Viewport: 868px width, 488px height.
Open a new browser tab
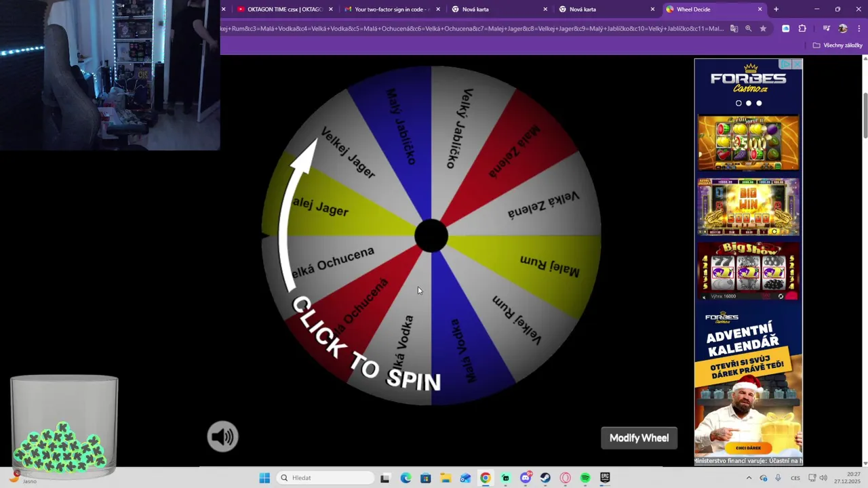[x=776, y=9]
